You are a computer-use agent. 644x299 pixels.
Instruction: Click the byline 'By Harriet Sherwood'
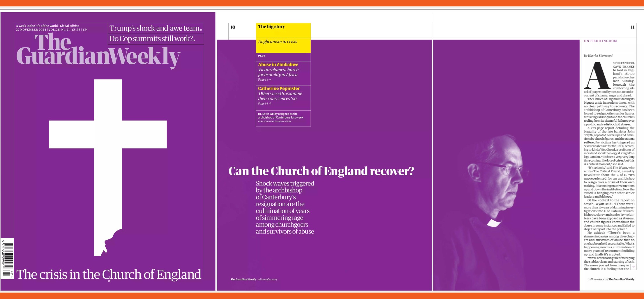pos(598,56)
